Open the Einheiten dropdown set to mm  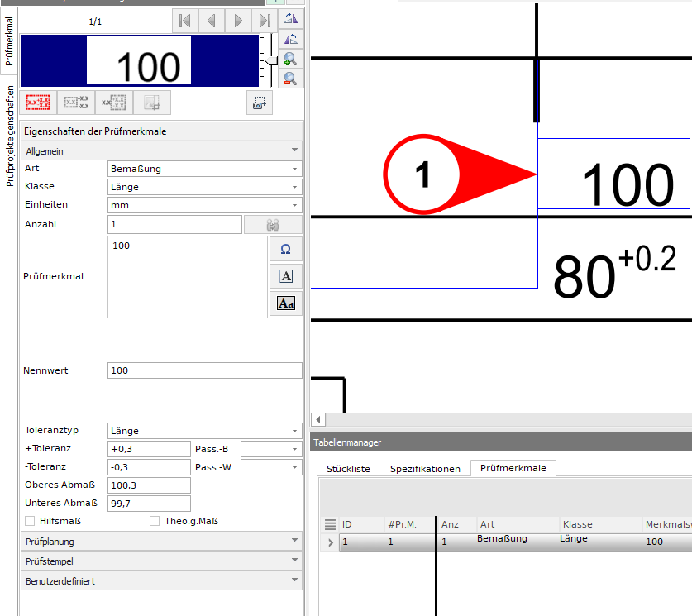(x=204, y=205)
